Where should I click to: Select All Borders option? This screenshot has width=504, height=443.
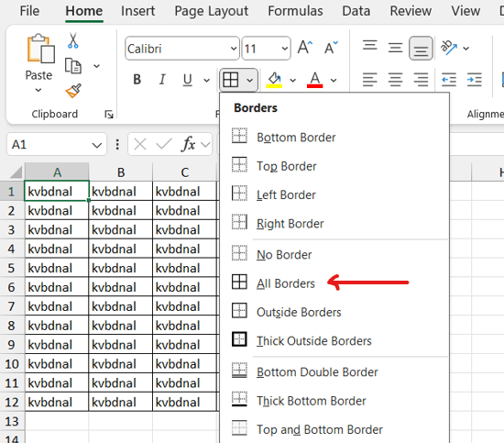pyautogui.click(x=334, y=283)
